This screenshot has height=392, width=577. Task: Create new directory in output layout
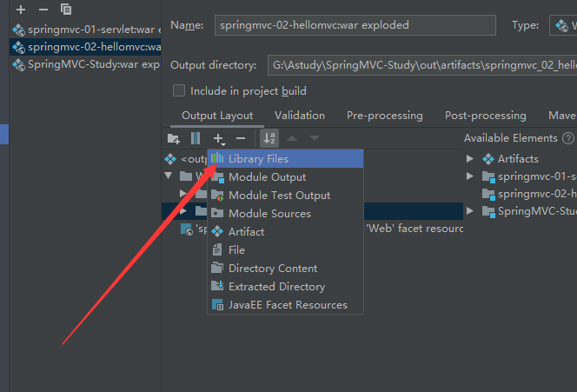pyautogui.click(x=173, y=138)
